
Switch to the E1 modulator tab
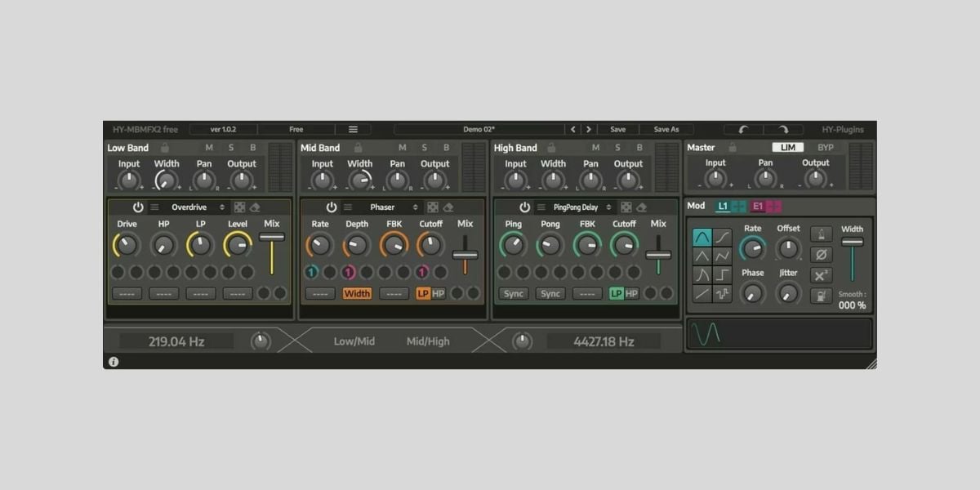pyautogui.click(x=758, y=206)
